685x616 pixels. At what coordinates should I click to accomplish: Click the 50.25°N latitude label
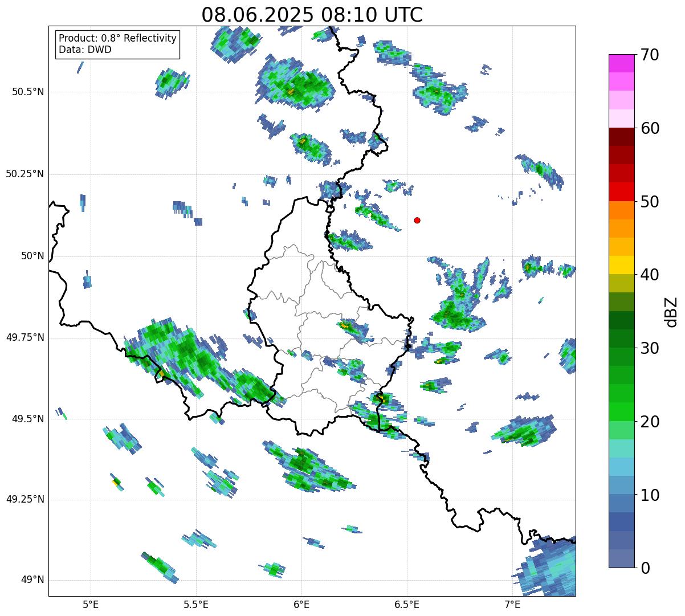(x=25, y=174)
